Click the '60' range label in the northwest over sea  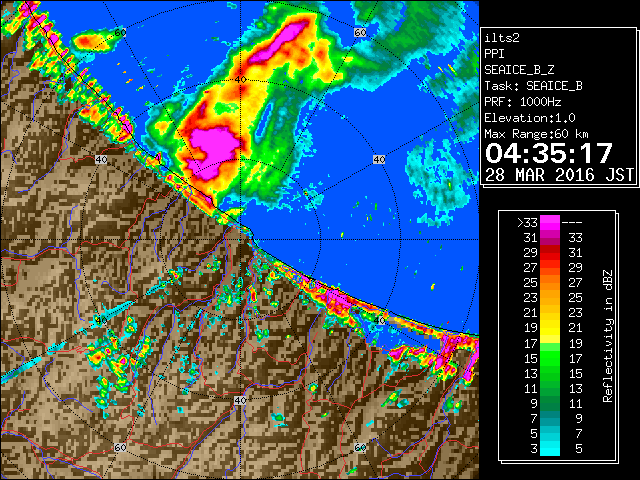[x=120, y=32]
